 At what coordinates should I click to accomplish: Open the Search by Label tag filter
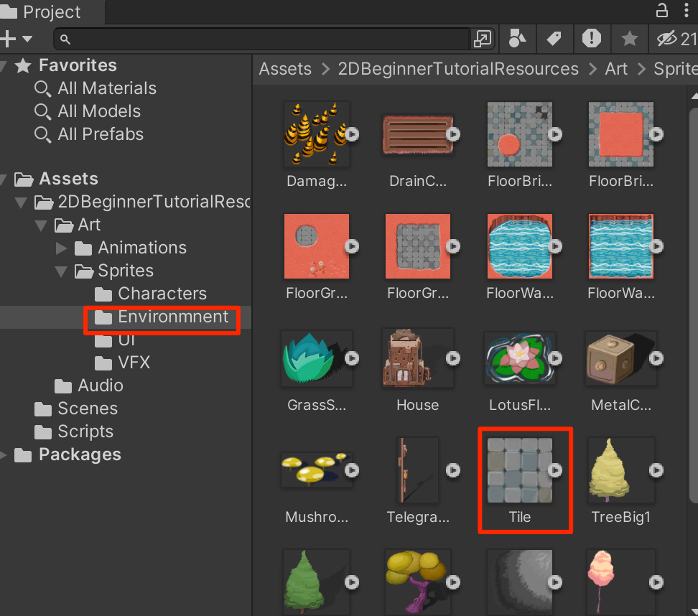[554, 39]
